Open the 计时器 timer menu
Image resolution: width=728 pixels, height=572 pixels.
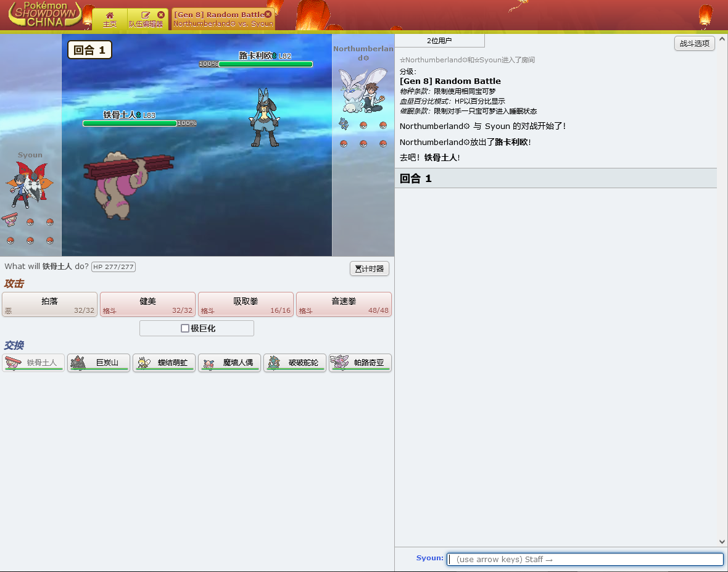(x=369, y=269)
